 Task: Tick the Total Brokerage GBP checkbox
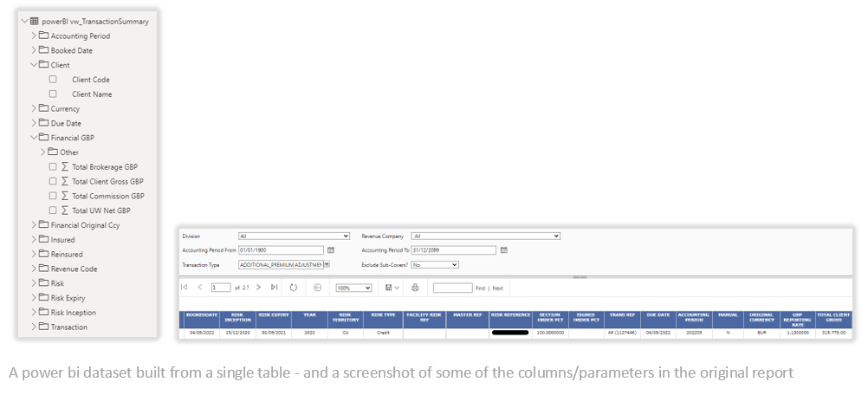[53, 167]
